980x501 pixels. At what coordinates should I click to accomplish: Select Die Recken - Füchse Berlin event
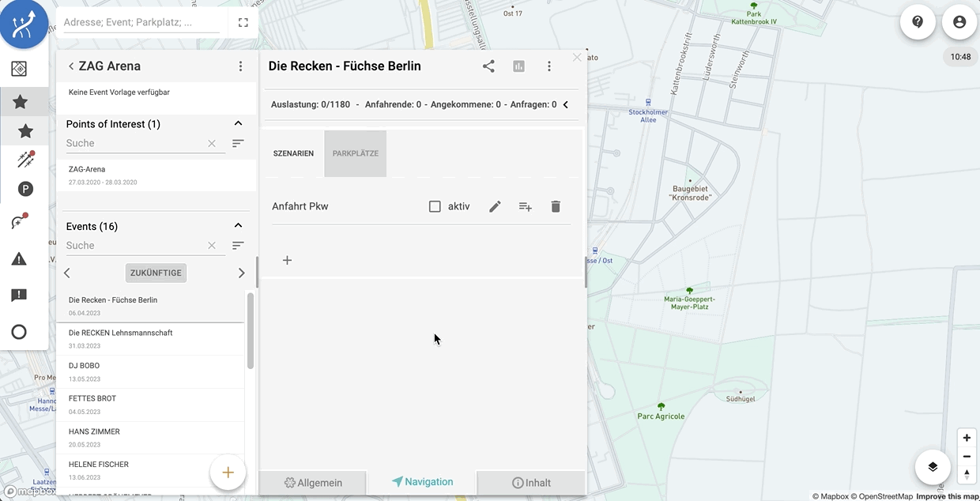[150, 306]
